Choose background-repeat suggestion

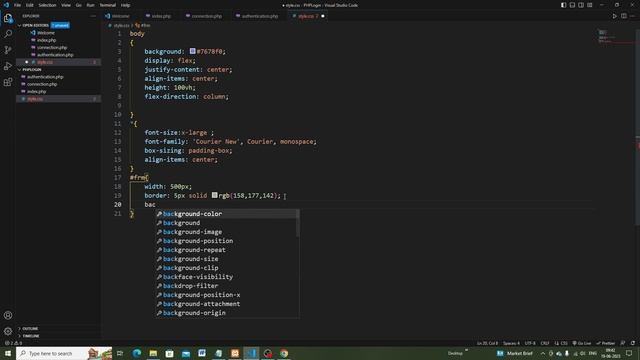click(x=227, y=250)
